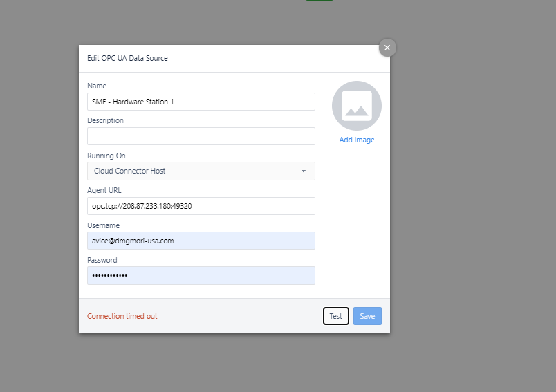556x392 pixels.
Task: Focus the Name input field
Action: coord(201,102)
